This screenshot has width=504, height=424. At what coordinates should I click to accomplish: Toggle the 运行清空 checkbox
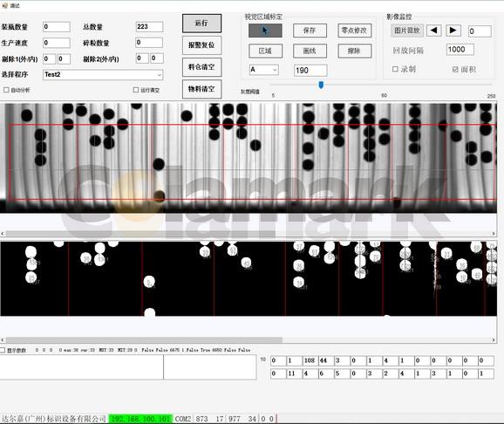click(x=136, y=90)
